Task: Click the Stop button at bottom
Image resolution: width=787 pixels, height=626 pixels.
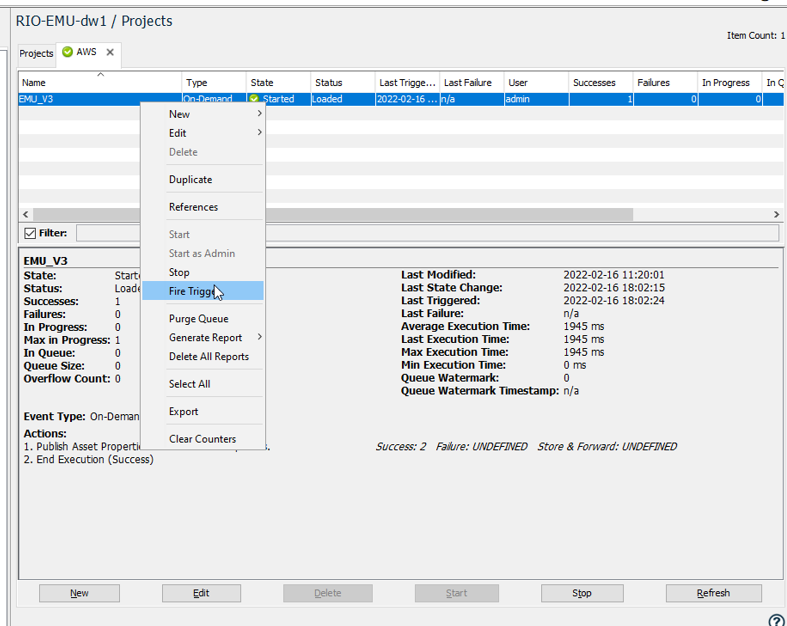Action: click(x=582, y=593)
